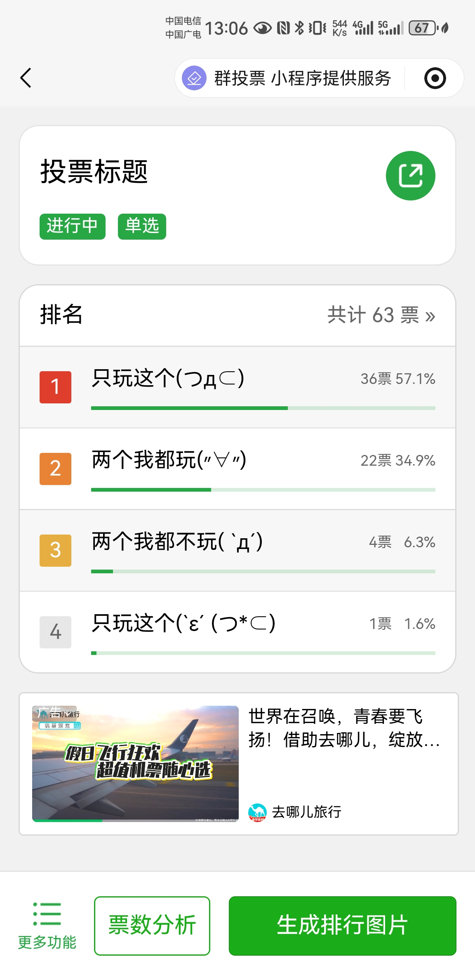475x980 pixels.
Task: Tap the 去哪儿旅行 camel logo
Action: [x=257, y=812]
